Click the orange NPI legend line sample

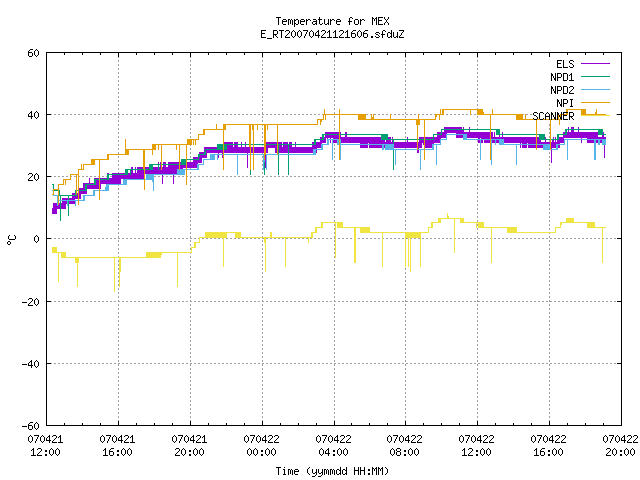[x=595, y=102]
